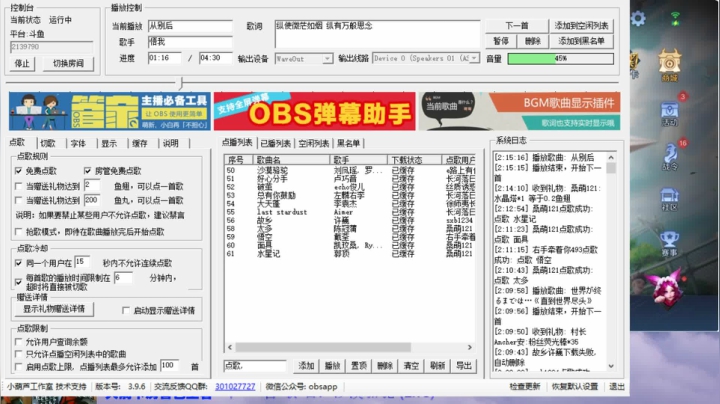
Task: Select song row 沙漠骆驼
Action: click(x=350, y=170)
